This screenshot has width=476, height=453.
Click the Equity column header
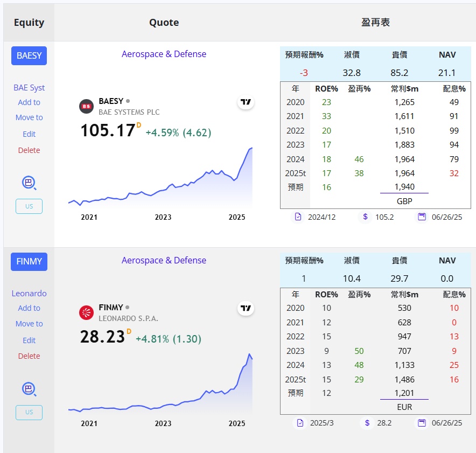pyautogui.click(x=29, y=23)
